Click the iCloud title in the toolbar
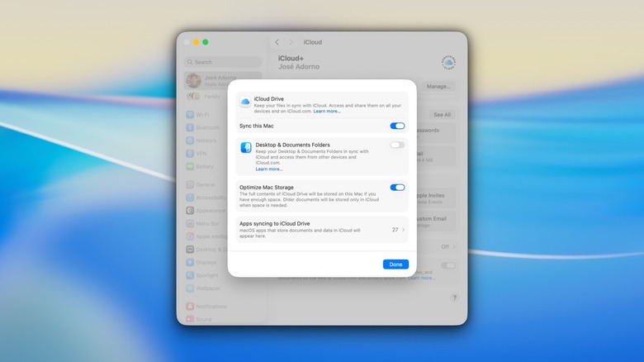This screenshot has height=362, width=644. (x=313, y=42)
